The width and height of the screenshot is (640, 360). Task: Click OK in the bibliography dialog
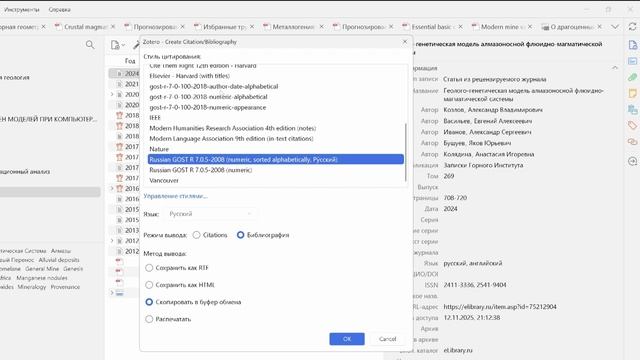click(x=347, y=339)
